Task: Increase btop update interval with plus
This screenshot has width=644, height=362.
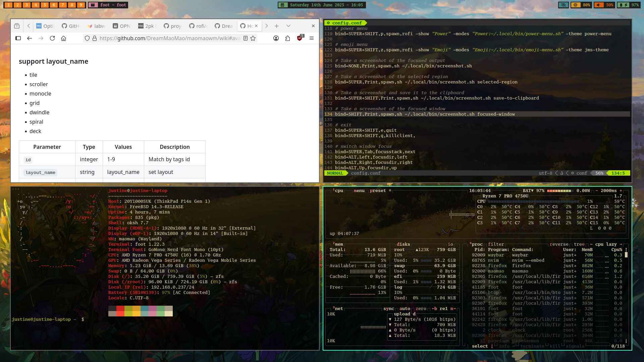Action: tap(621, 191)
